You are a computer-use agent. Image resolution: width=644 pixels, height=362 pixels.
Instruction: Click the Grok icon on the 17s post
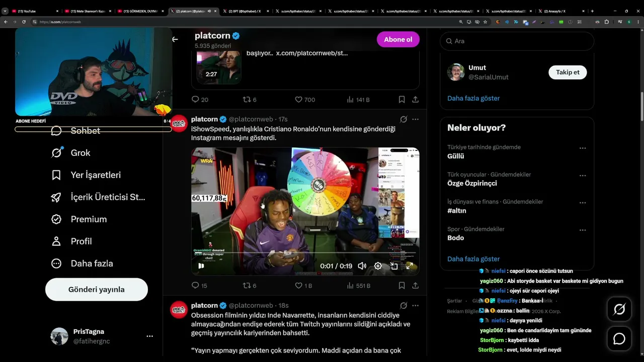click(x=404, y=119)
